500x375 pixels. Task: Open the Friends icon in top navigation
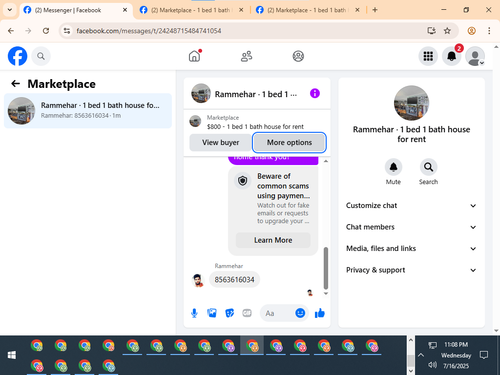246,56
